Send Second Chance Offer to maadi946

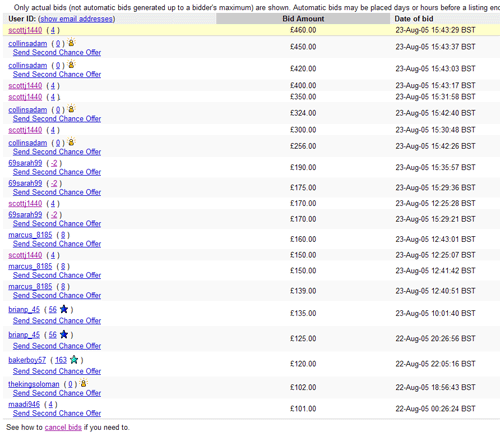57,413
